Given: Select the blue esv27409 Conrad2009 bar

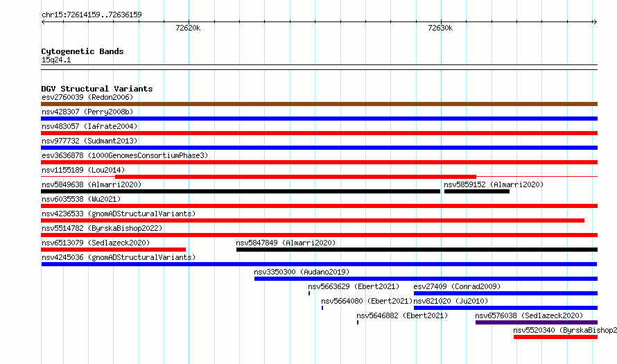Looking at the screenshot, I should click(505, 293).
